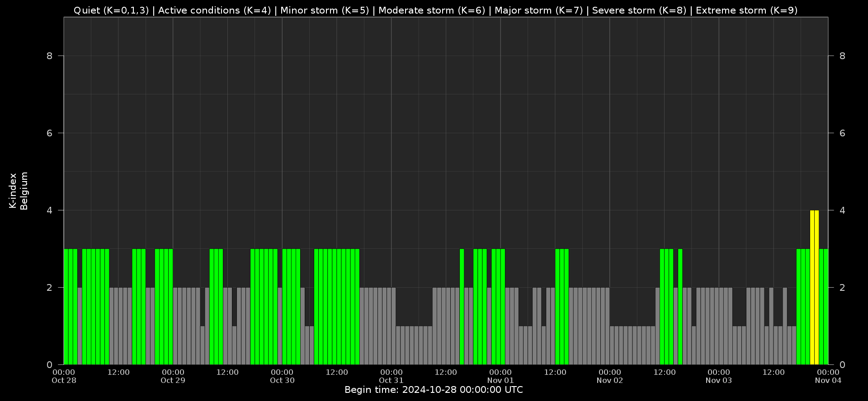
Task: Click the 'K-index Belgium' y-axis title
Action: point(19,191)
